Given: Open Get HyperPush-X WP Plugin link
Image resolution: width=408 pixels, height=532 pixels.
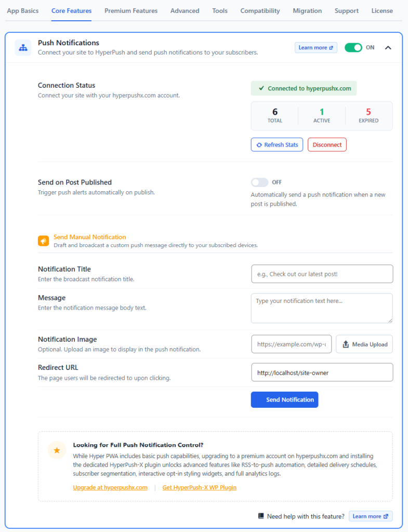Looking at the screenshot, I should pyautogui.click(x=199, y=487).
